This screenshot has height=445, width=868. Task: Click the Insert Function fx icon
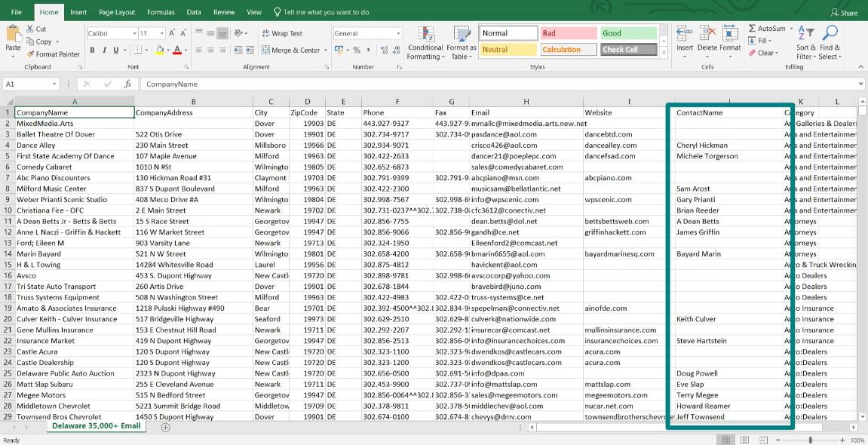tap(128, 84)
